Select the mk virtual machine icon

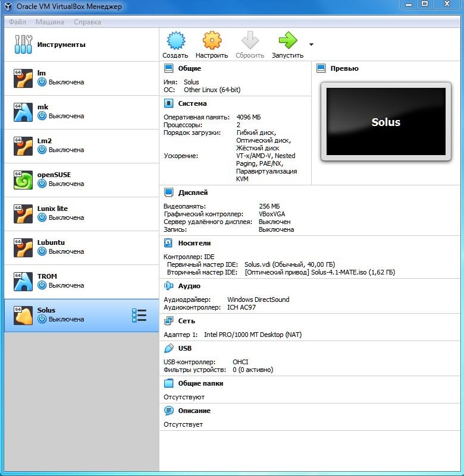23,112
